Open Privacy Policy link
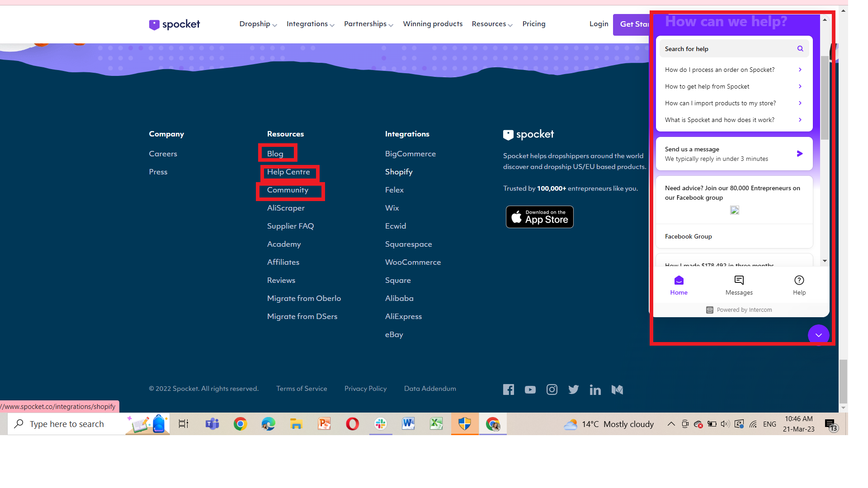 [x=365, y=389]
